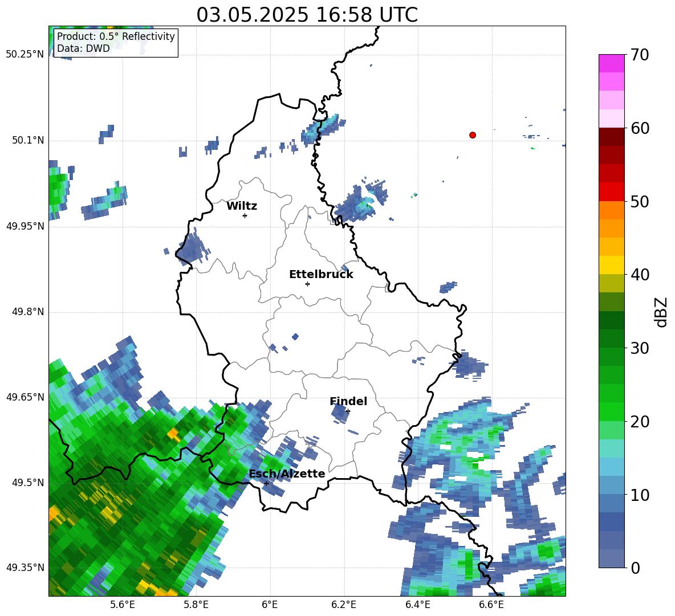The height and width of the screenshot is (616, 675).
Task: Click the 49.95°N latitude label
Action: click(x=25, y=226)
